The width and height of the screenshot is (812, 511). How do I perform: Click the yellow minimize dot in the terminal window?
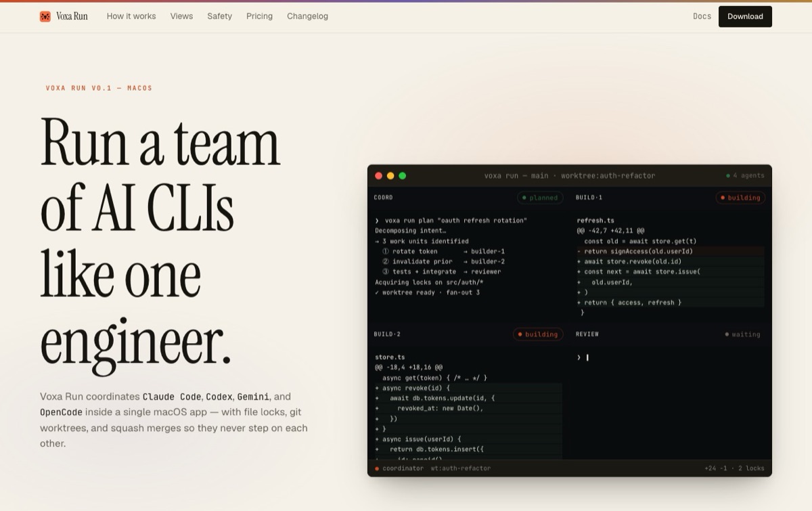coord(390,176)
